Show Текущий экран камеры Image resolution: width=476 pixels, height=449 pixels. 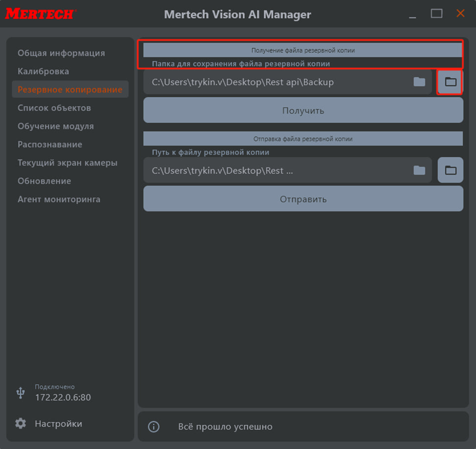coord(67,163)
